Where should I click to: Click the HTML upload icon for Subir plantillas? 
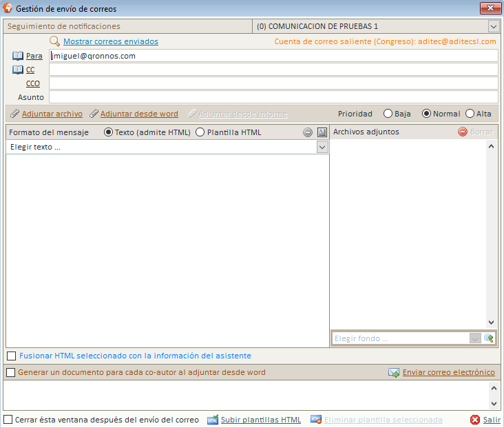(x=213, y=420)
